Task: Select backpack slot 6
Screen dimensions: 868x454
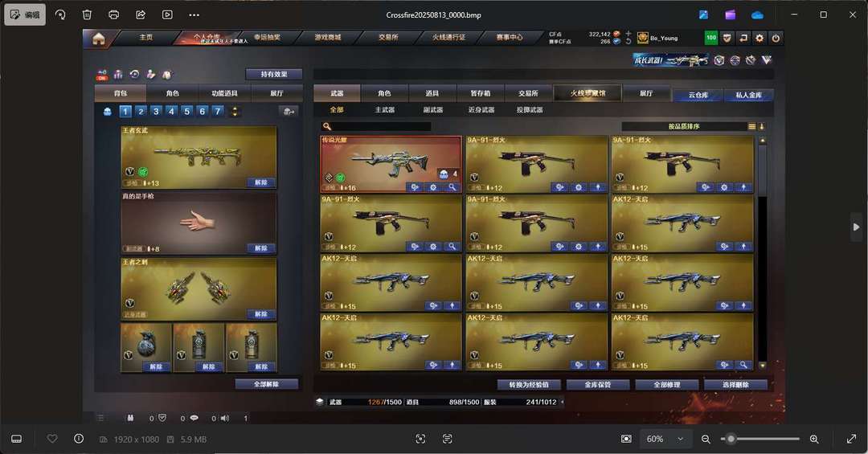Action: [203, 111]
